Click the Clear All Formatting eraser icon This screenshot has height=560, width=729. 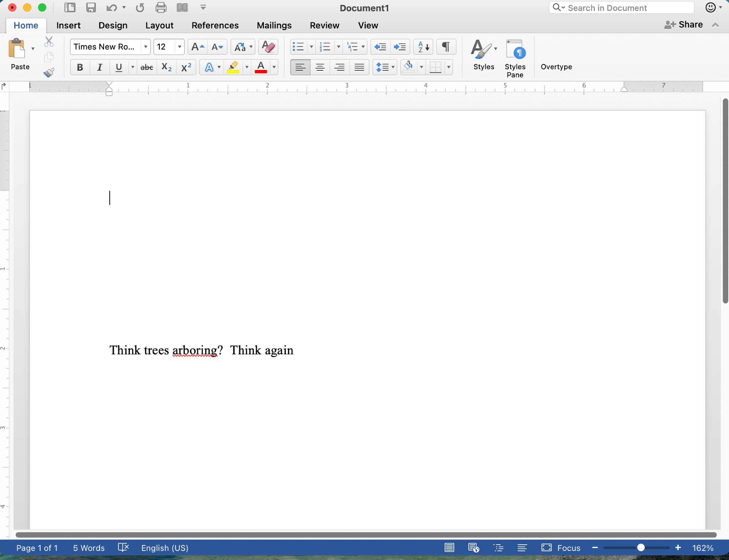[x=268, y=47]
